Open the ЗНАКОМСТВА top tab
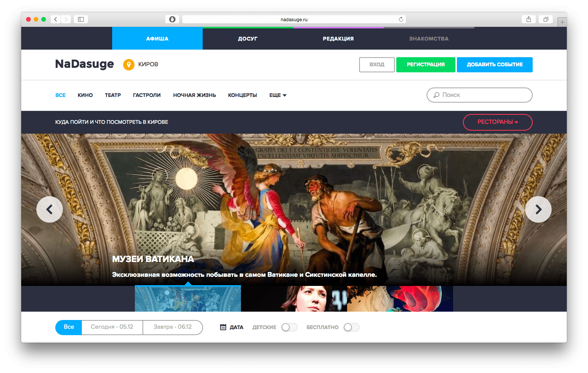The image size is (588, 373). (429, 39)
